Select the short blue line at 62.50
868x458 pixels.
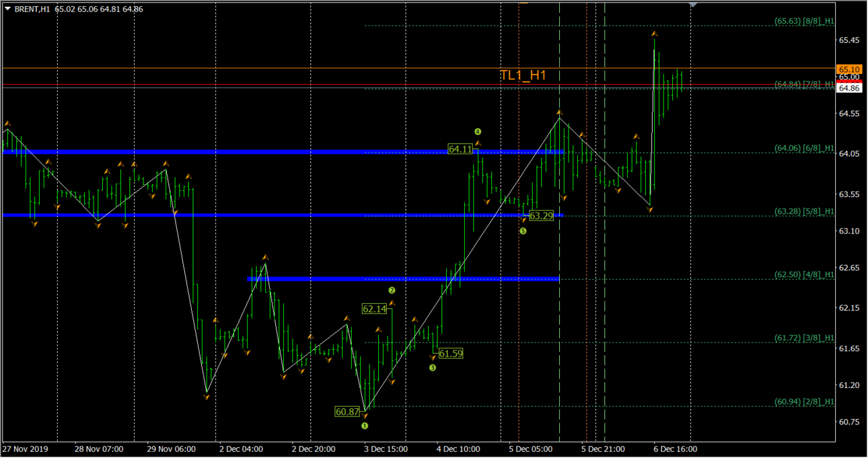point(403,278)
